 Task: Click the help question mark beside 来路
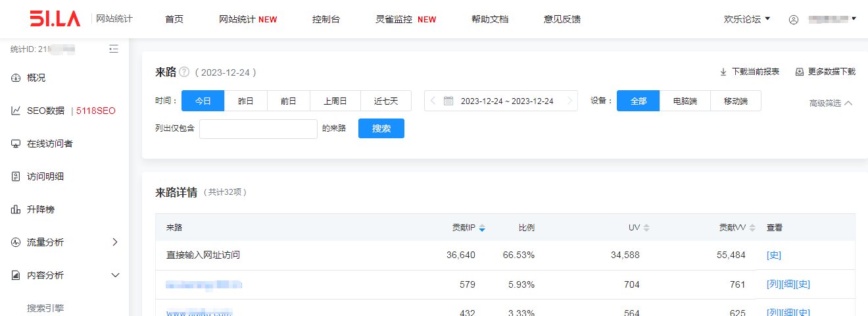pos(184,72)
